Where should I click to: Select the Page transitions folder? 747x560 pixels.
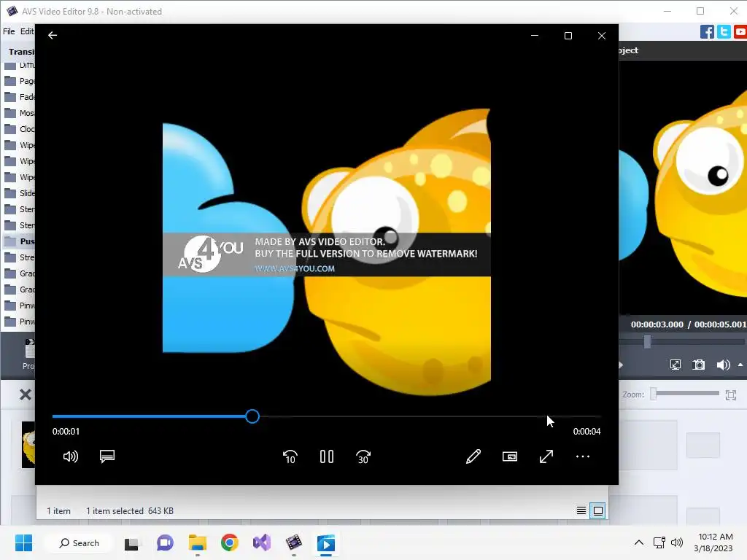[x=19, y=81]
